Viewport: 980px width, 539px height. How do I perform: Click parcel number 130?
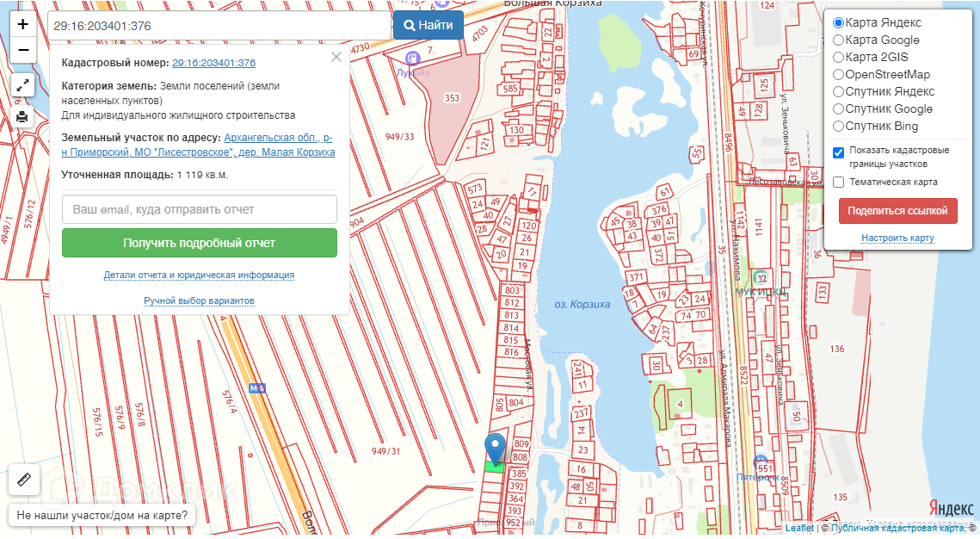pos(517,130)
